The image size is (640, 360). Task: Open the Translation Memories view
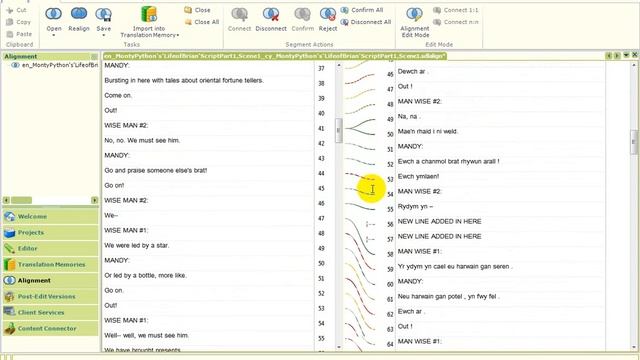[x=51, y=264]
